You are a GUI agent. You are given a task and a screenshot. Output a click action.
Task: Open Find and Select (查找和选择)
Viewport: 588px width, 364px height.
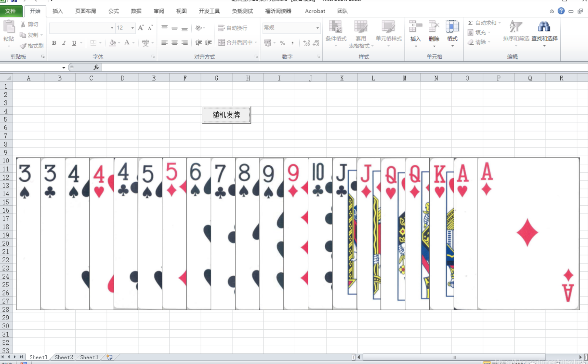[x=544, y=33]
